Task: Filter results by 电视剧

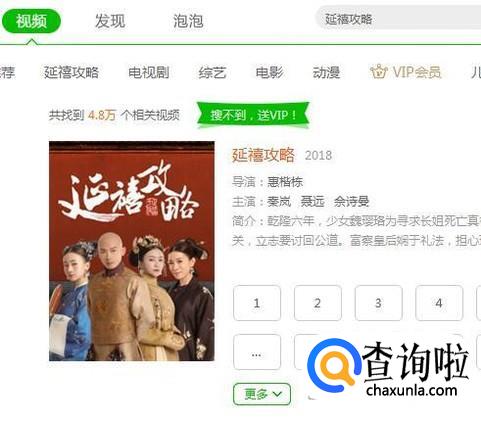Action: (x=149, y=72)
